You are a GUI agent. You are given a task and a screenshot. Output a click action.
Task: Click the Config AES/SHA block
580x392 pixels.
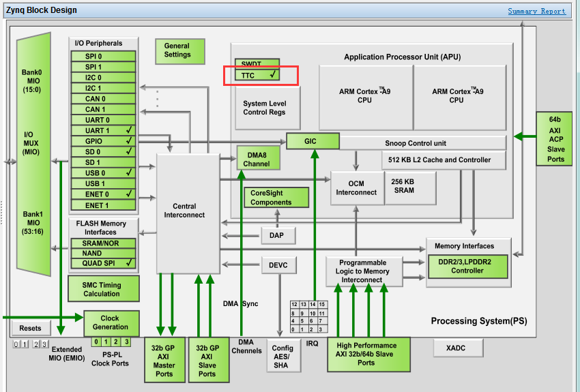pyautogui.click(x=283, y=356)
